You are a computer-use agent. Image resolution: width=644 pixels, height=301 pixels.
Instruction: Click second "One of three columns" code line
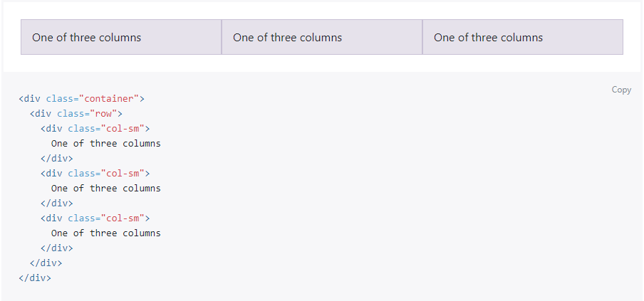click(x=105, y=189)
